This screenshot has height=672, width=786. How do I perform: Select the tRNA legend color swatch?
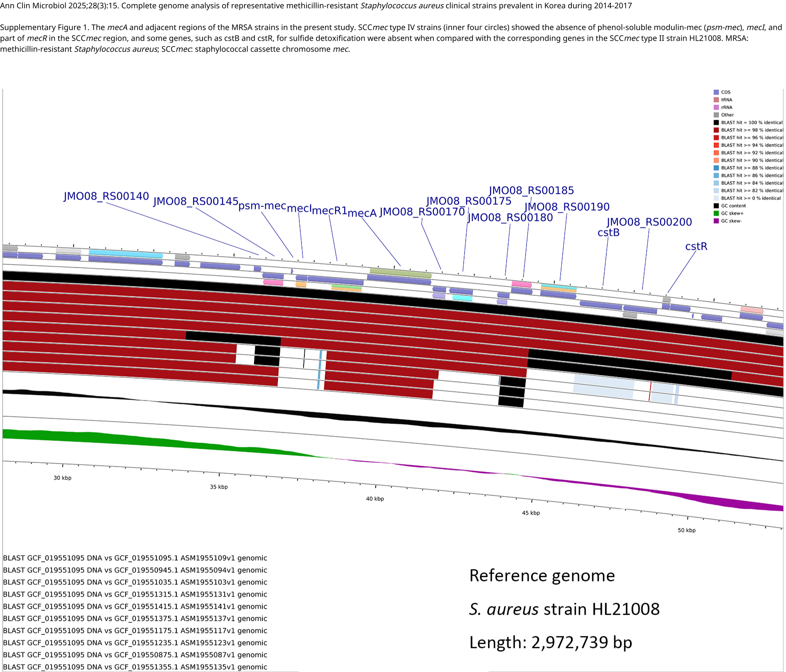click(x=716, y=100)
